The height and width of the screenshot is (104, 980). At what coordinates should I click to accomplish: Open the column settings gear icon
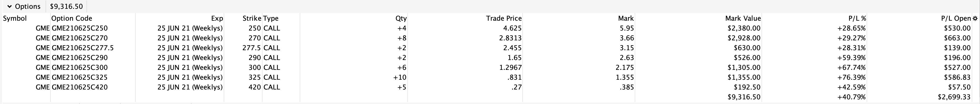(x=975, y=18)
